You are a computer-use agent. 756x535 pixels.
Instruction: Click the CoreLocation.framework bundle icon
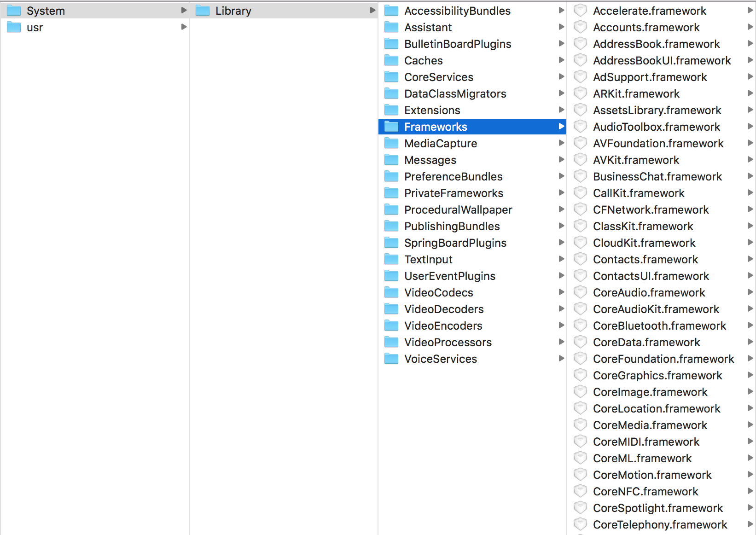pyautogui.click(x=580, y=408)
